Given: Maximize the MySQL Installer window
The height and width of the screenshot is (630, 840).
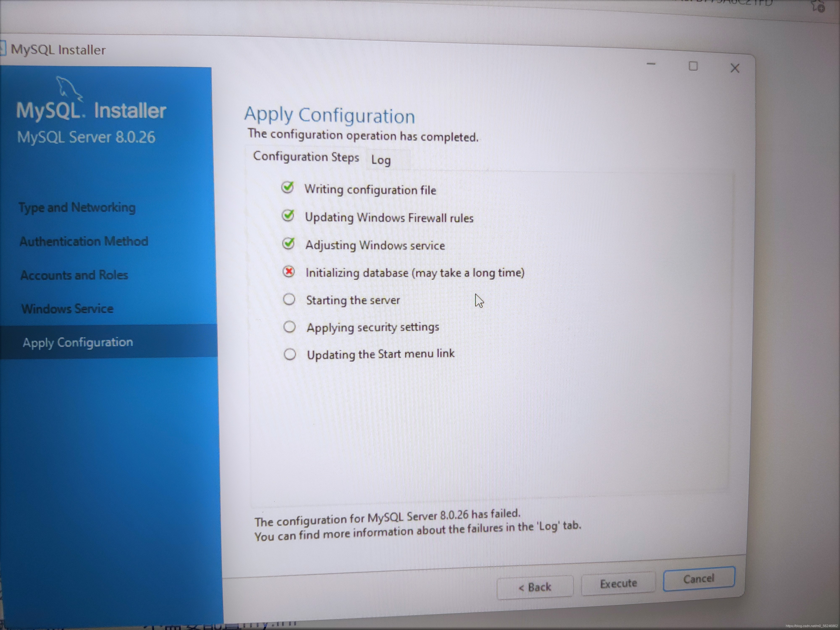Looking at the screenshot, I should tap(693, 66).
